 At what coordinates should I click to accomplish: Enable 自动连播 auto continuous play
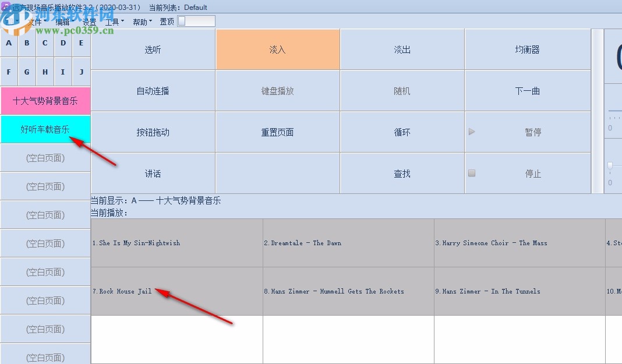click(x=153, y=90)
